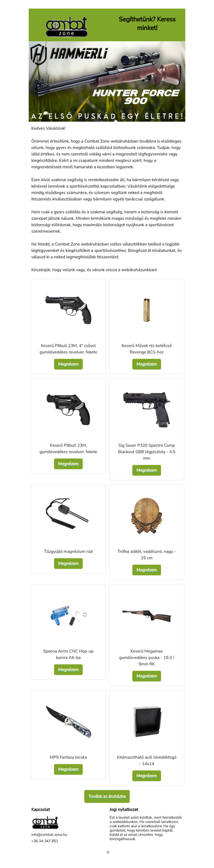
Task: Click the info@combat-zone.hu email link
Action: point(49,834)
